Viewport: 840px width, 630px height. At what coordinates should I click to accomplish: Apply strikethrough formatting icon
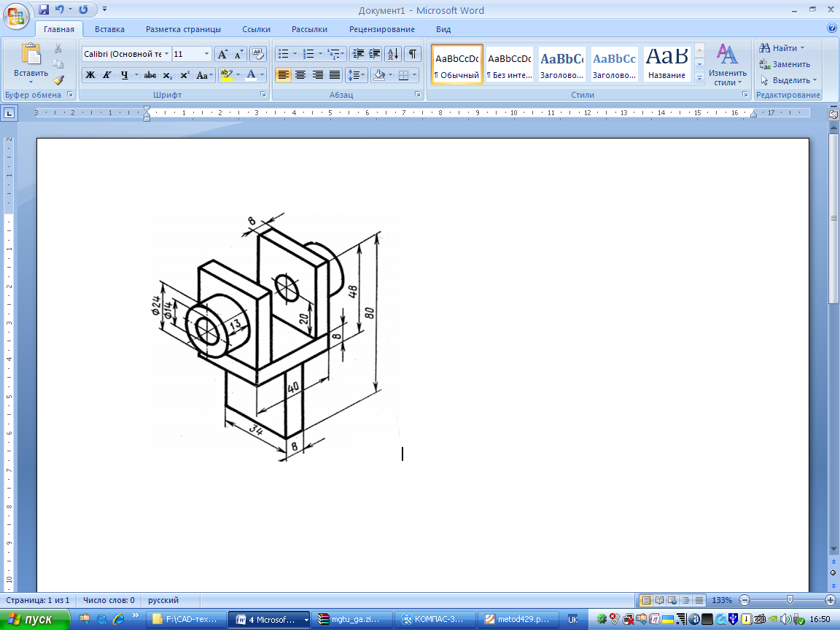(150, 75)
